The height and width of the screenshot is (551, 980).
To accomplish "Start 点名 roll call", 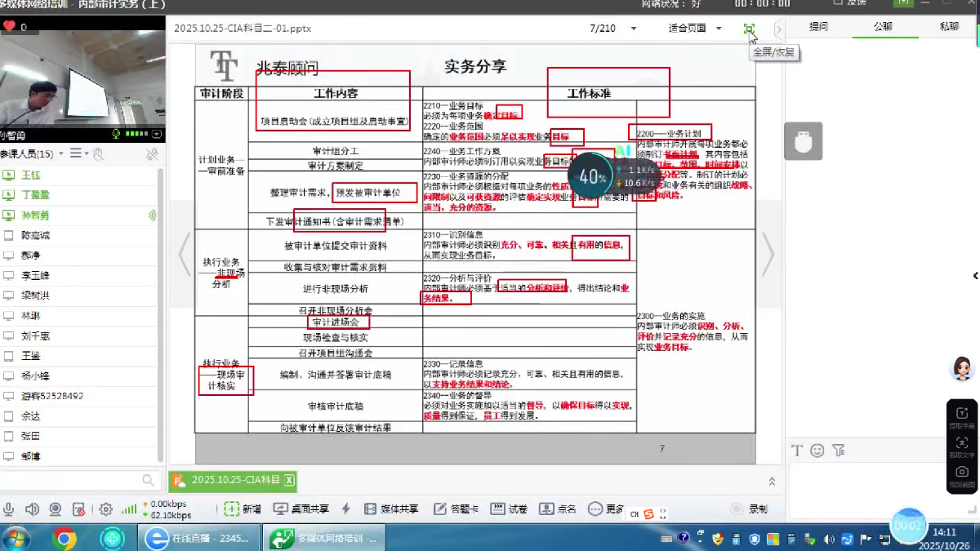I will [x=558, y=509].
